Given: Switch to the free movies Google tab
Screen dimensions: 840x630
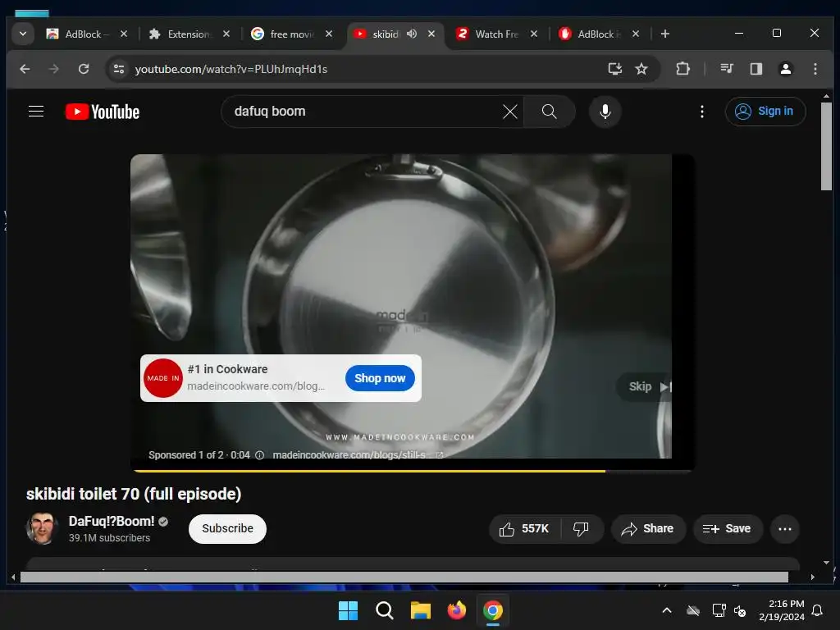Looking at the screenshot, I should point(292,34).
